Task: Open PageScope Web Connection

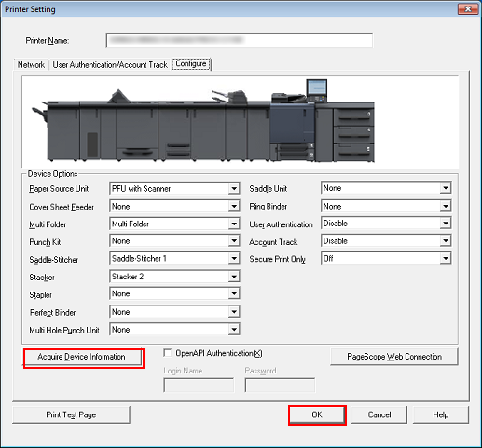Action: pos(394,357)
